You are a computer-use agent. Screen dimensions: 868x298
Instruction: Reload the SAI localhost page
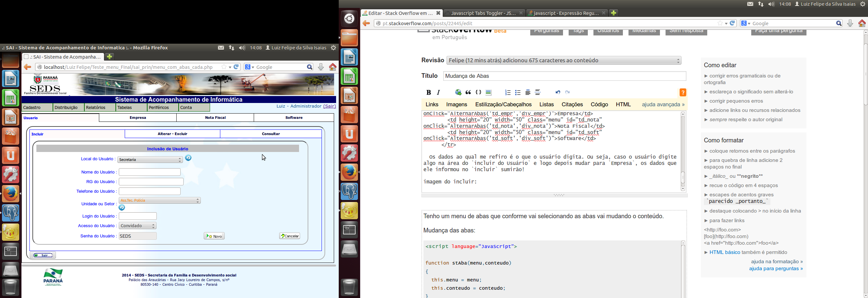237,67
